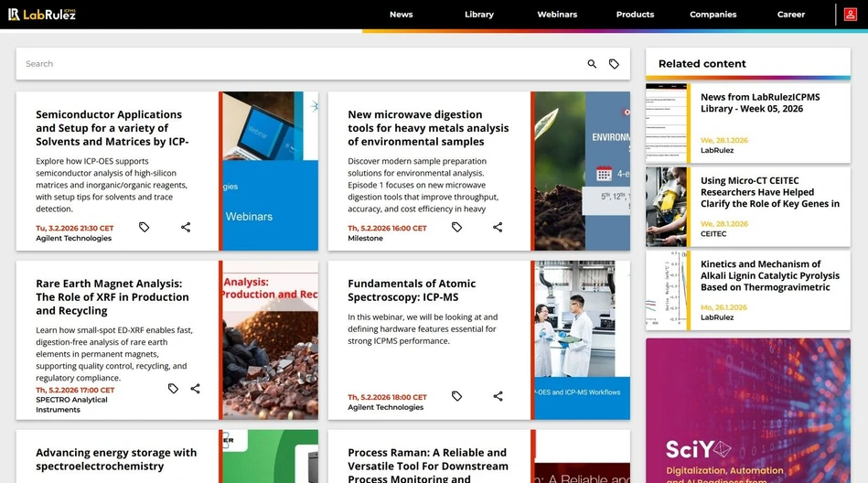
Task: Click the Related content heading
Action: coord(702,64)
